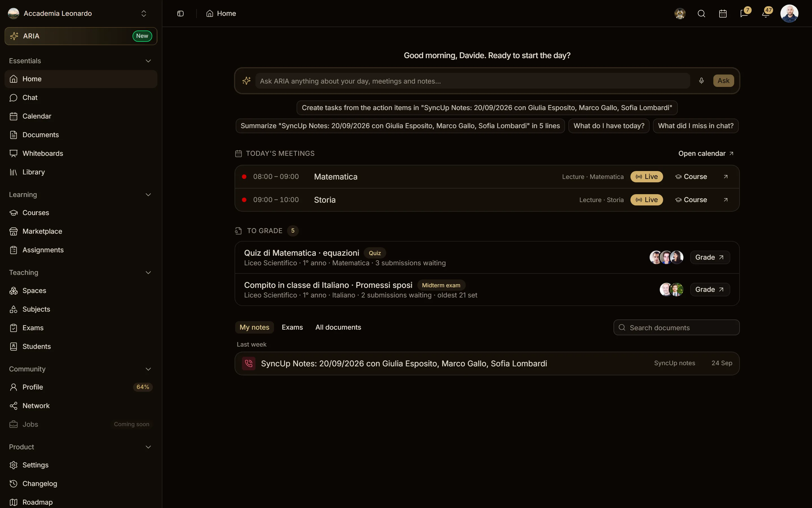Image resolution: width=812 pixels, height=508 pixels.
Task: Open the calendar icon in top bar
Action: (x=723, y=14)
